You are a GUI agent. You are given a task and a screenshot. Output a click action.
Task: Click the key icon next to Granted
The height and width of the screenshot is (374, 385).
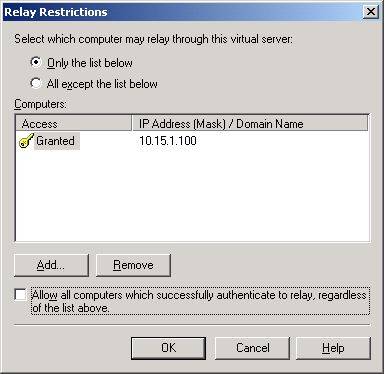26,140
